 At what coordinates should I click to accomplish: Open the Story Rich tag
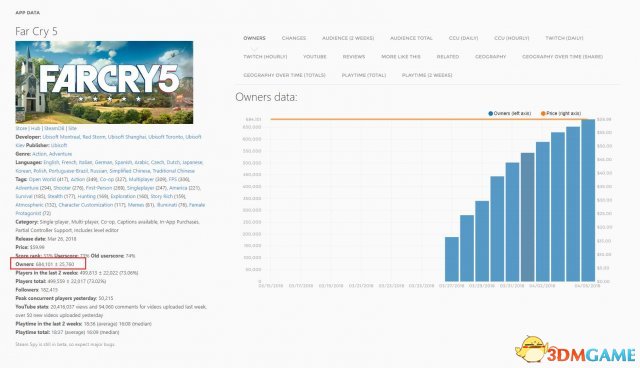point(162,197)
